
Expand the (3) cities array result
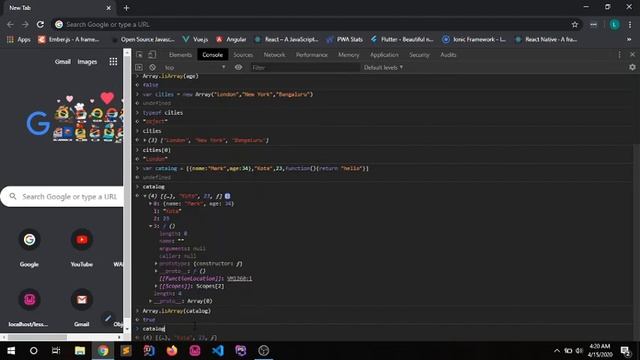[x=144, y=140]
